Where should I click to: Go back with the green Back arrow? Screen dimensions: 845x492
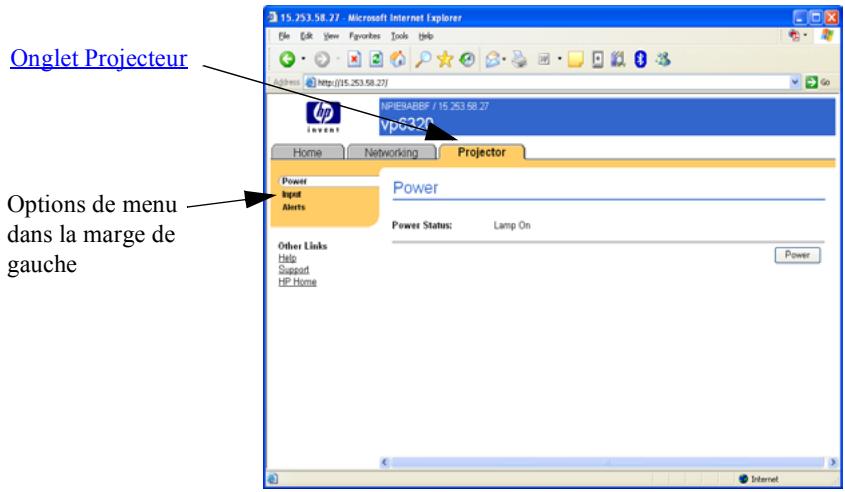click(287, 59)
